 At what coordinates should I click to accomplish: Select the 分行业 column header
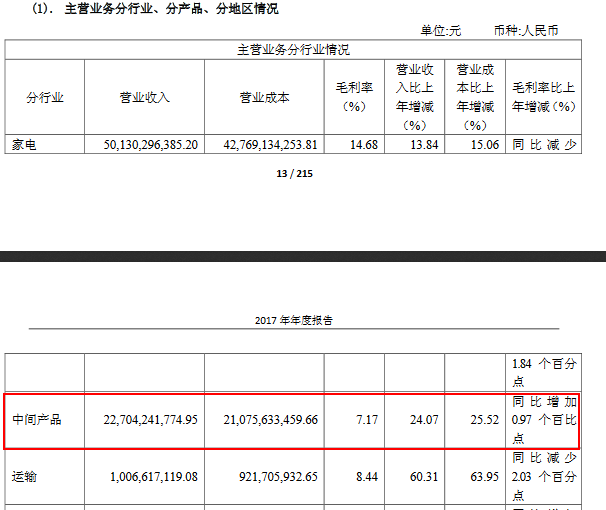(45, 97)
